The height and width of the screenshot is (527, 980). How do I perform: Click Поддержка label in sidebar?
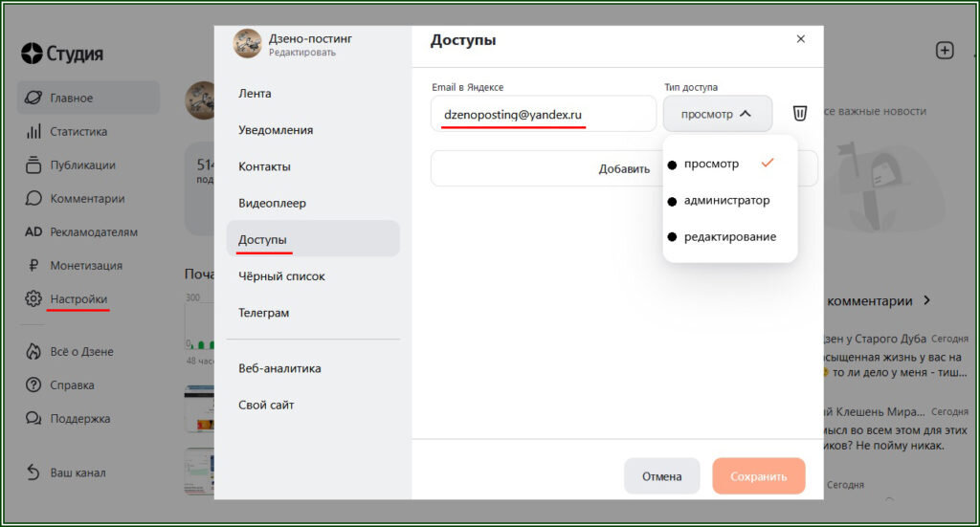pyautogui.click(x=80, y=418)
